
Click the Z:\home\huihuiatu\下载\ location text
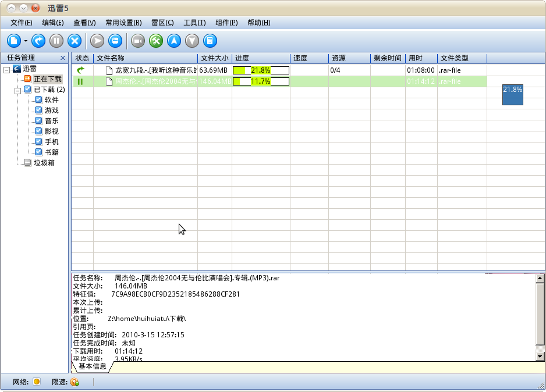147,319
